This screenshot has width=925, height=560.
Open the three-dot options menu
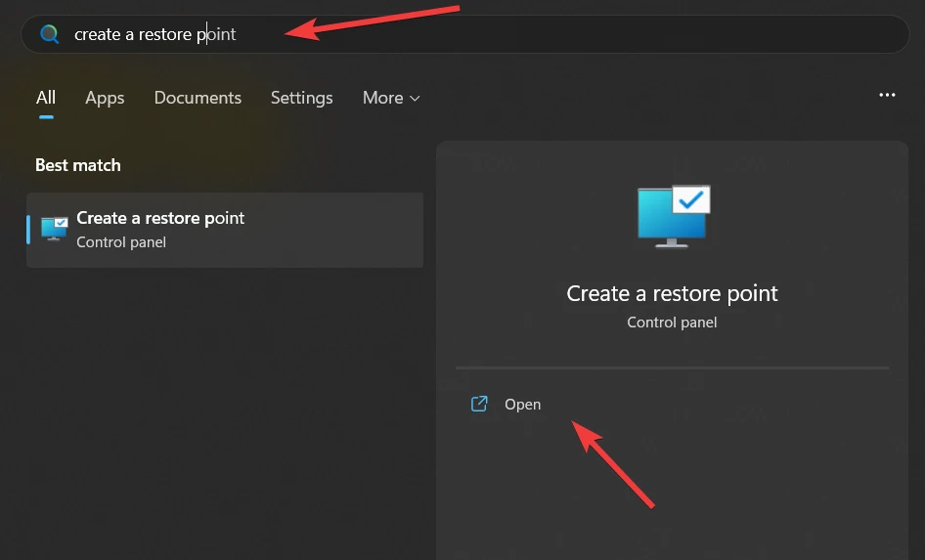pyautogui.click(x=887, y=95)
